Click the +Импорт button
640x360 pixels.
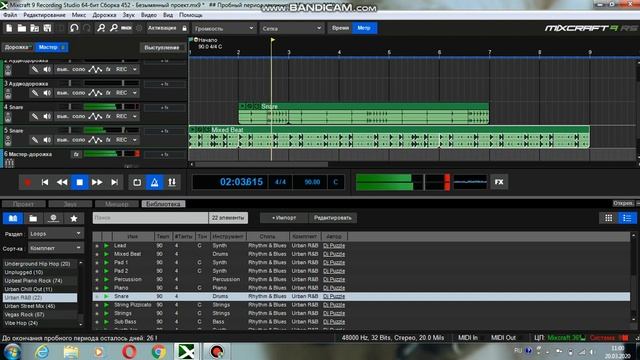(284, 218)
